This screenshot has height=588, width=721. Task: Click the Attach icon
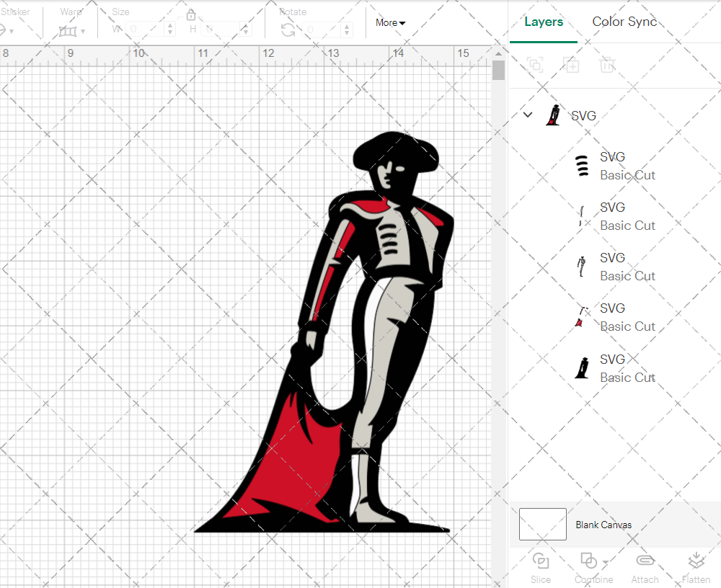click(x=645, y=567)
